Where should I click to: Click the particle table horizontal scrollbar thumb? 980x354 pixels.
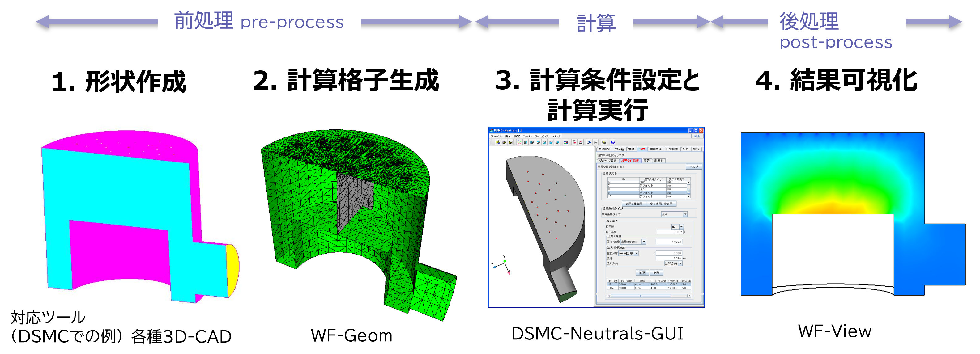[x=641, y=296]
